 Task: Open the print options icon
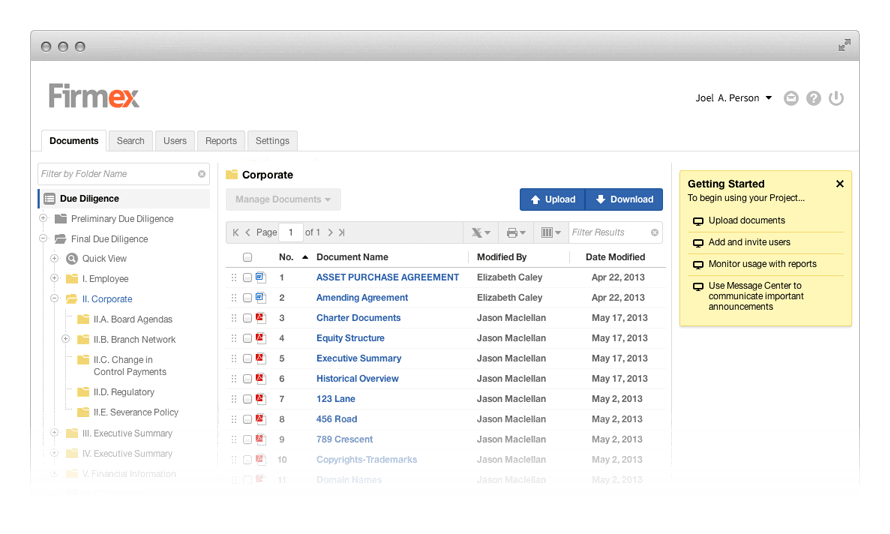point(513,233)
